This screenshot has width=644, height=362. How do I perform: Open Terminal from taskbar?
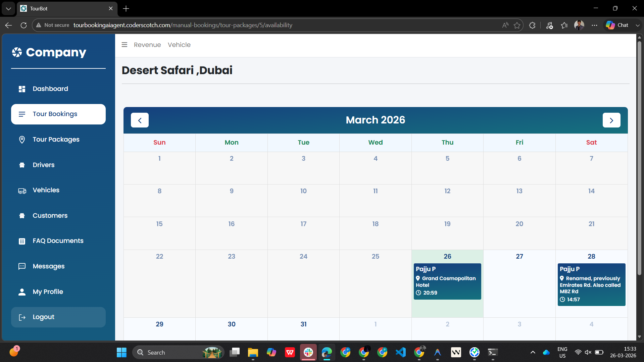[493, 353]
